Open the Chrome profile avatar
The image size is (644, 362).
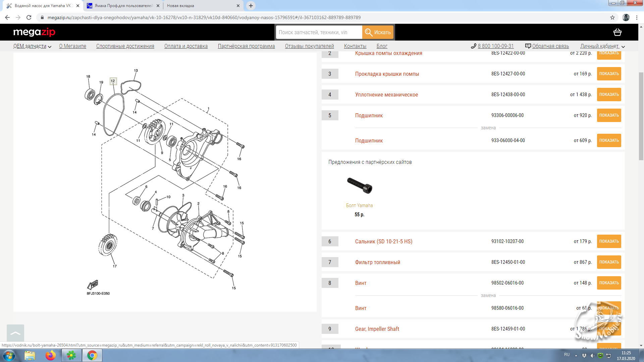click(626, 17)
